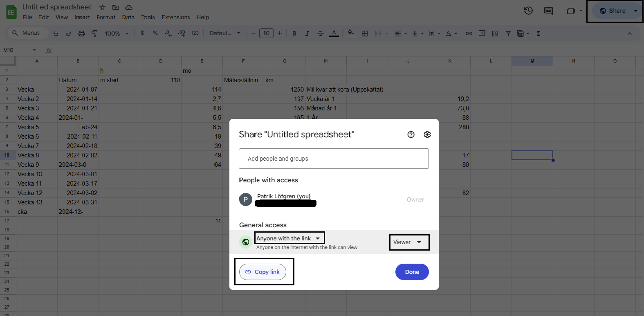Click the Copy link button
Image resolution: width=644 pixels, height=316 pixels.
(263, 272)
